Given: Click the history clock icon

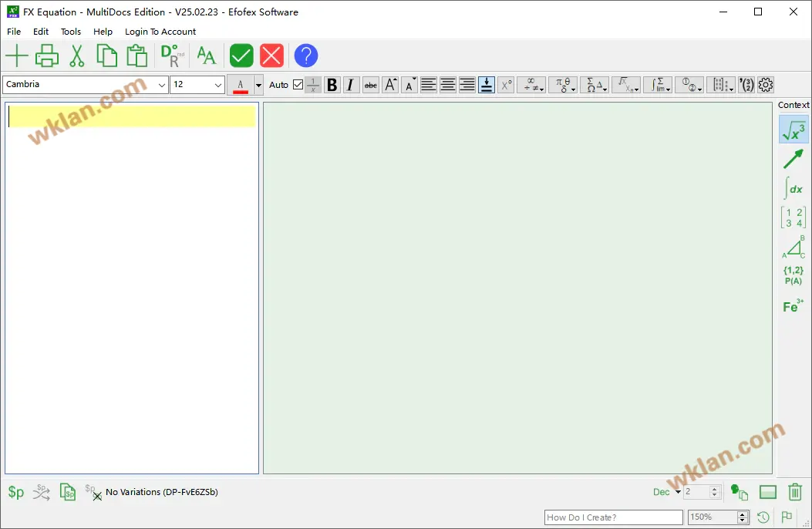Looking at the screenshot, I should click(763, 517).
